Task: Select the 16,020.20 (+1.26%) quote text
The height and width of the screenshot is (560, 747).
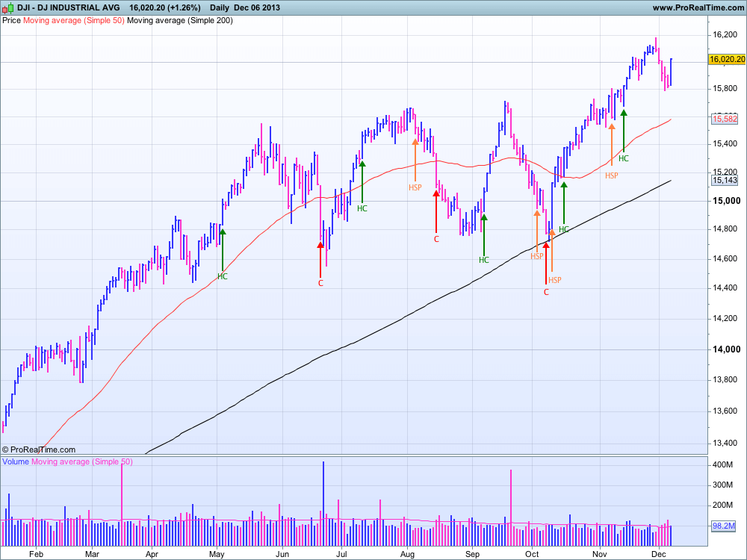Action: pyautogui.click(x=165, y=7)
